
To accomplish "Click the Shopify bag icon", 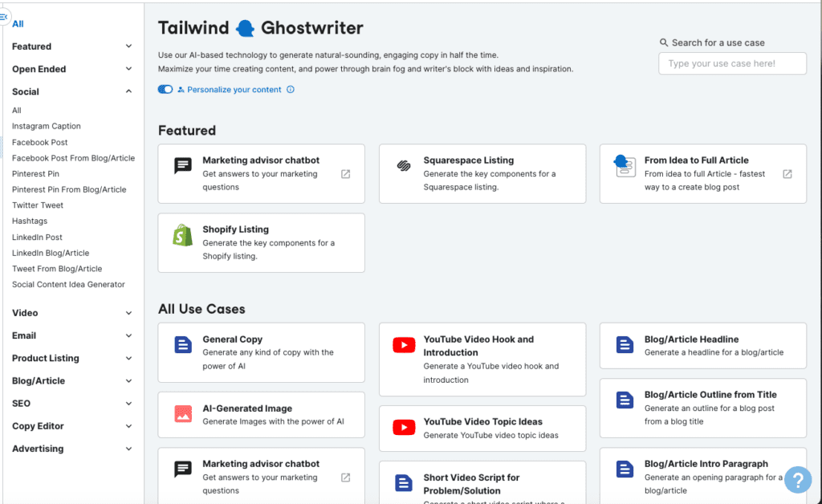I will point(183,235).
